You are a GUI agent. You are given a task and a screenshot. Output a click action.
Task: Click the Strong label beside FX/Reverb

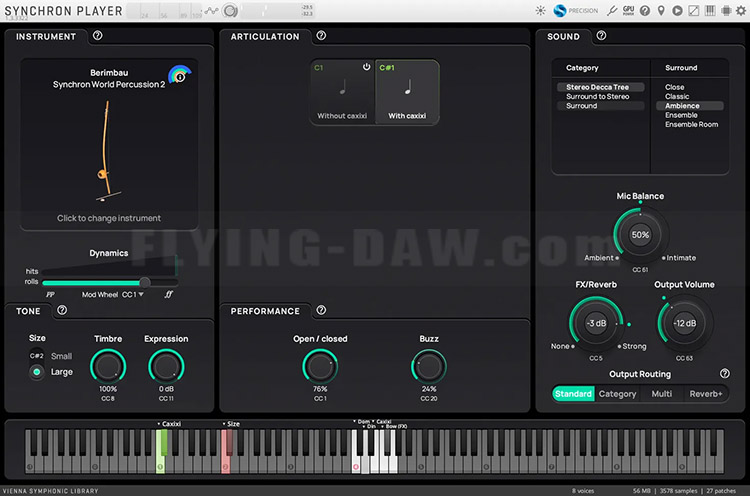tap(634, 346)
